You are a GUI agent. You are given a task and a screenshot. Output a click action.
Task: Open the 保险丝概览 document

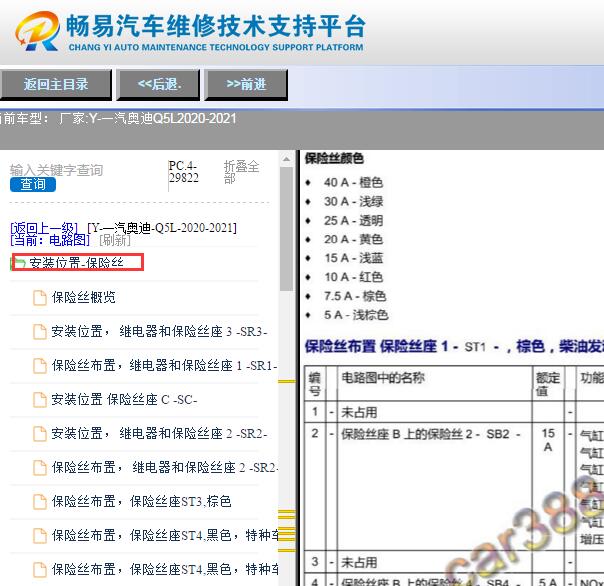pyautogui.click(x=84, y=297)
